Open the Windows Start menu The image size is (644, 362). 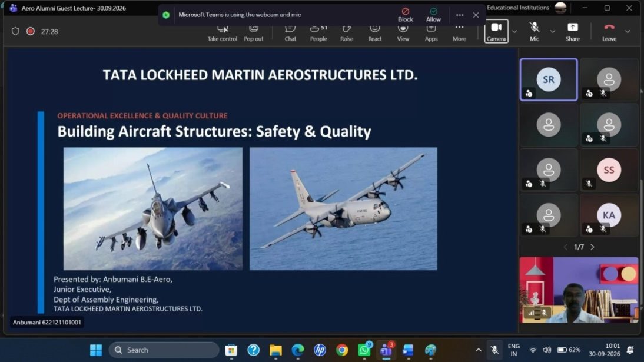coord(96,350)
